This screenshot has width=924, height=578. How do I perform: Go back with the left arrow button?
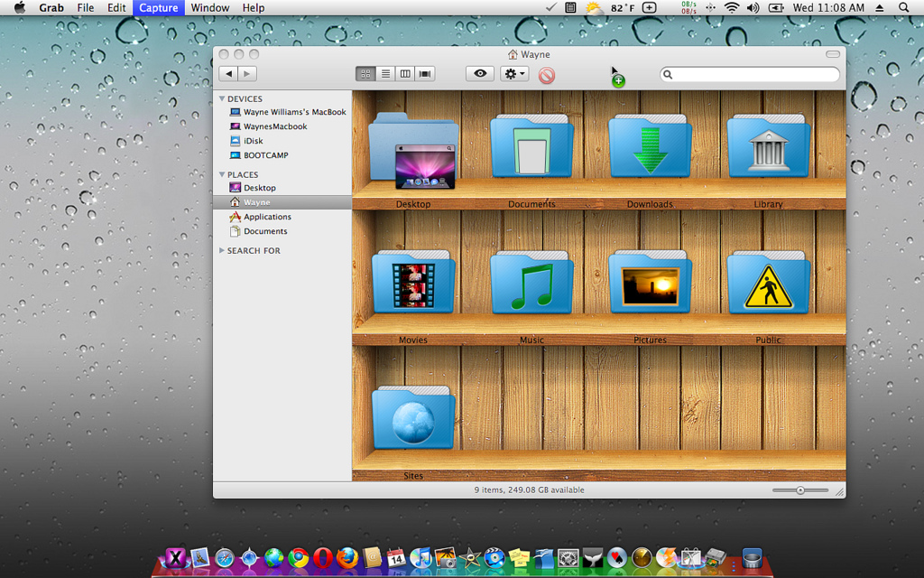pyautogui.click(x=228, y=74)
